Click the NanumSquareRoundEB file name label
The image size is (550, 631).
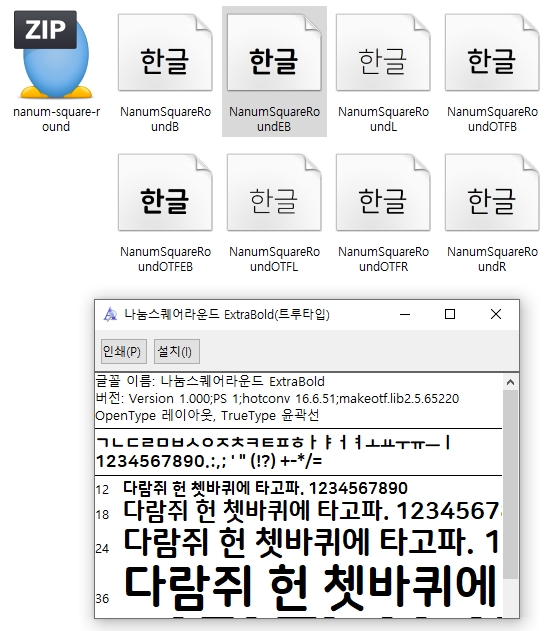coord(274,119)
